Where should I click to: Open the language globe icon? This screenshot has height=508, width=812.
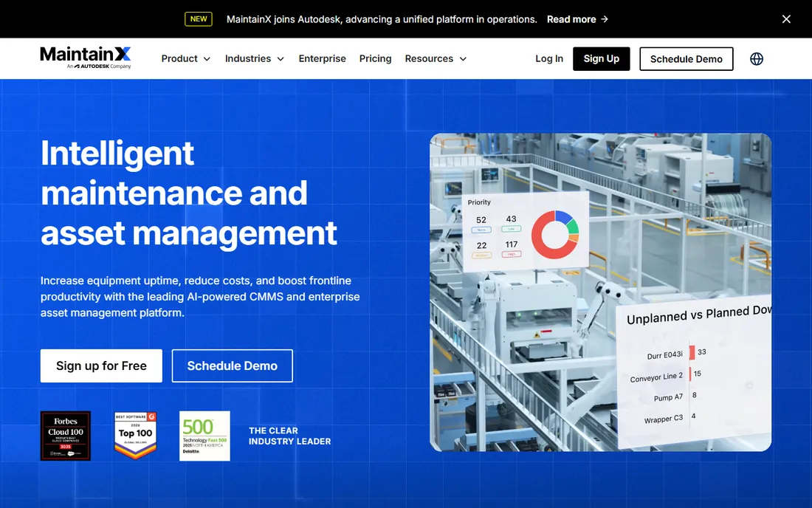pos(757,59)
